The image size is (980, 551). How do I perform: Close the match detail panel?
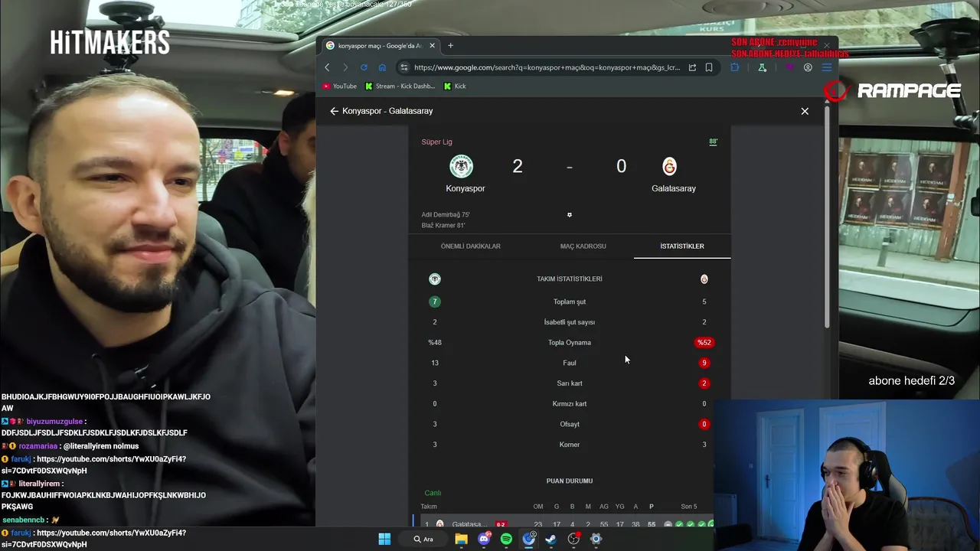[x=805, y=111]
